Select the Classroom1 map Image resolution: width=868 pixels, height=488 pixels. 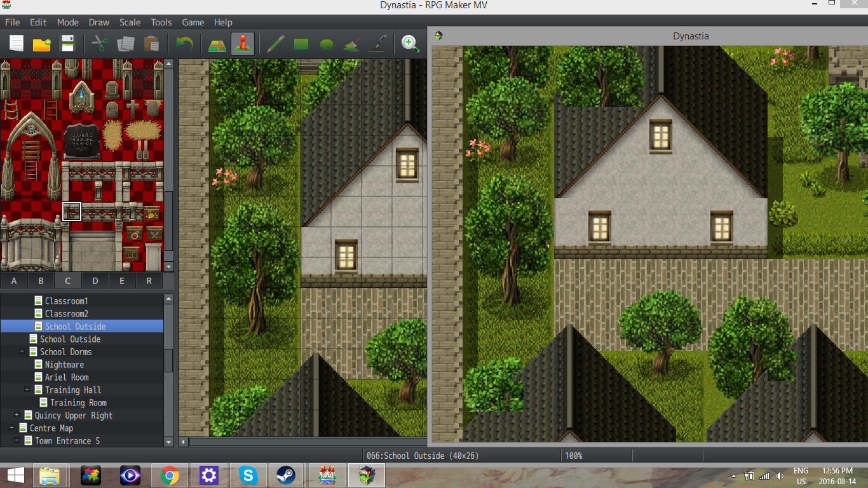(66, 301)
